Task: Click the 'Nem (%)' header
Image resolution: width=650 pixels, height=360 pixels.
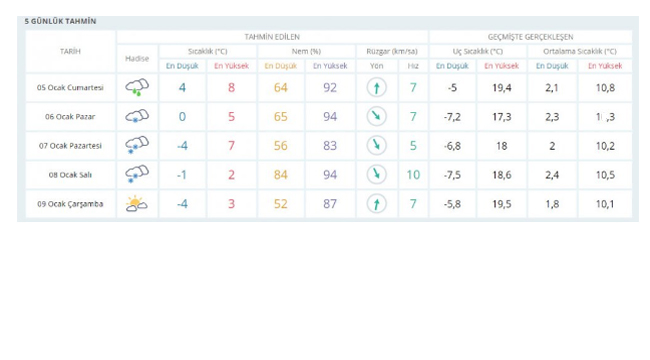Action: [306, 51]
